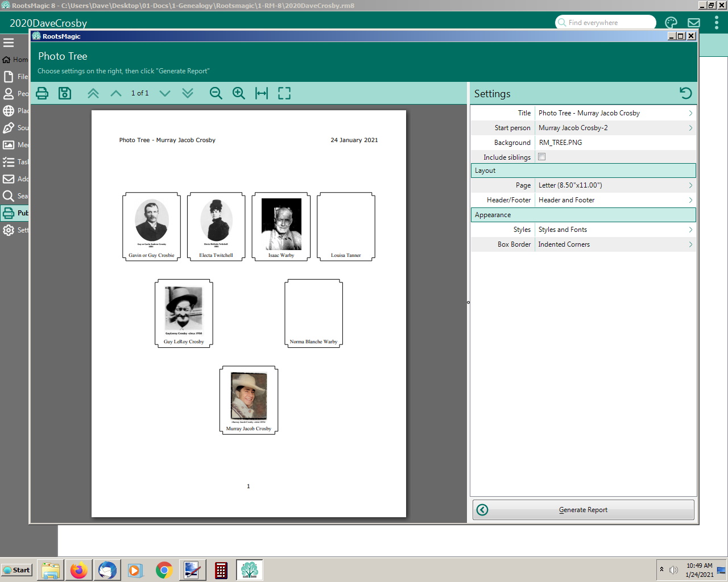728x582 pixels.
Task: Select the Electa Twitchell photo box
Action: (216, 226)
